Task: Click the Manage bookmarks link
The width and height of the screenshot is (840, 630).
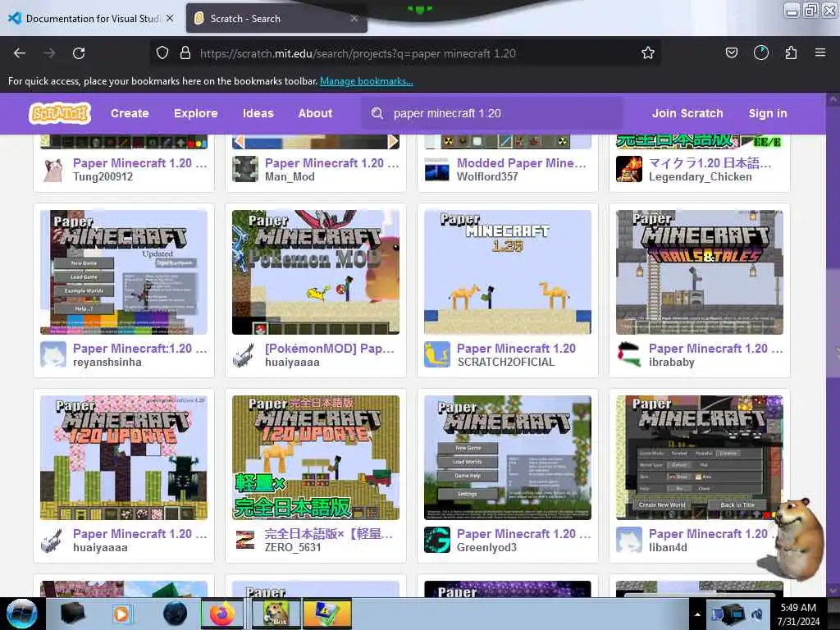Action: point(367,81)
